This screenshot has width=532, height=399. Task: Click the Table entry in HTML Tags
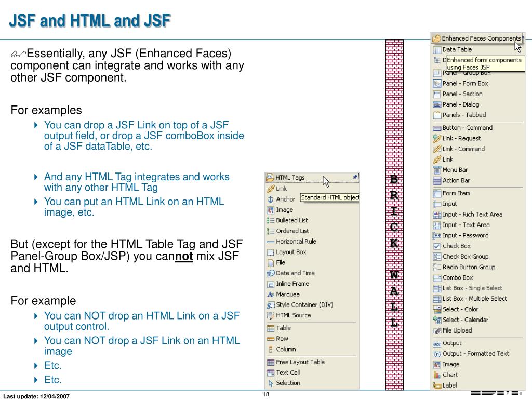pyautogui.click(x=279, y=328)
